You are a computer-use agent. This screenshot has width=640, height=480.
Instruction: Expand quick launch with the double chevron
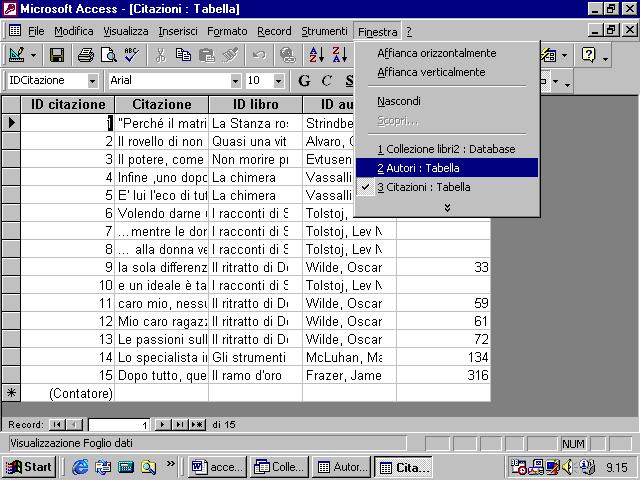pos(171,464)
